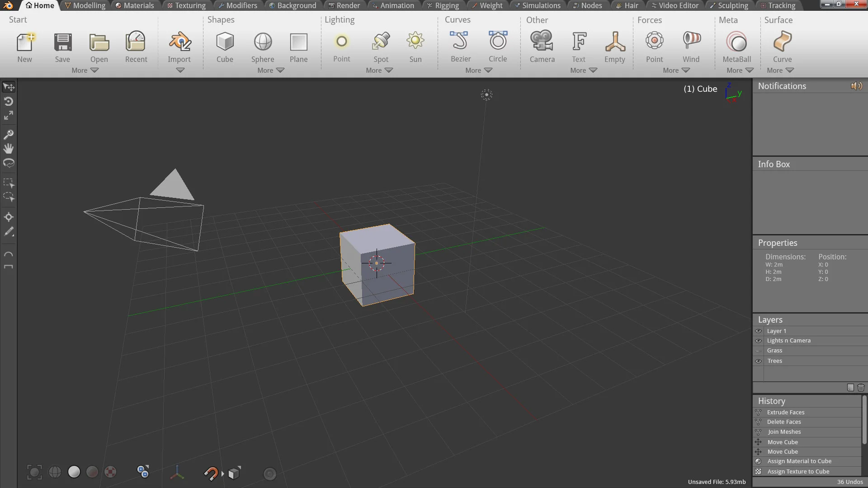Expand More under the Lighting group

(379, 70)
